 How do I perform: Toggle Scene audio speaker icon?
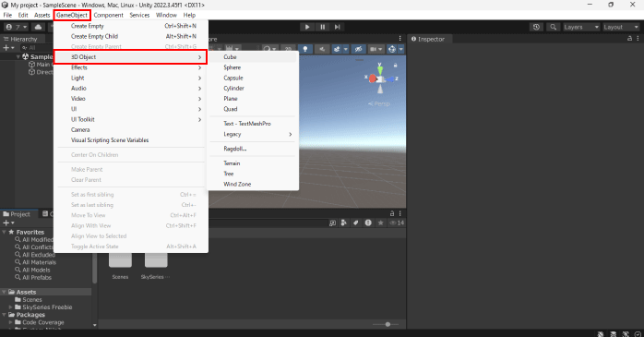tap(322, 49)
